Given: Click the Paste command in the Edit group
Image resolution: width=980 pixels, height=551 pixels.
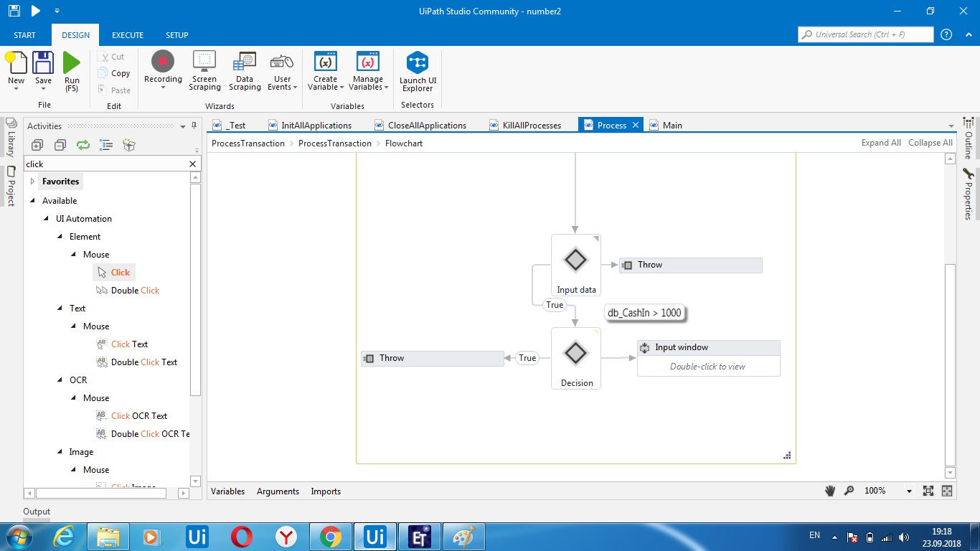Looking at the screenshot, I should click(x=115, y=90).
